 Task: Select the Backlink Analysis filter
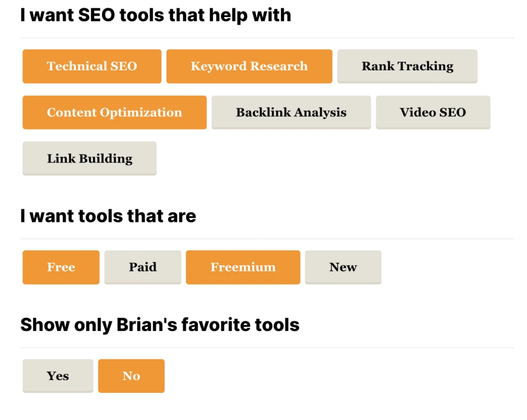(291, 113)
